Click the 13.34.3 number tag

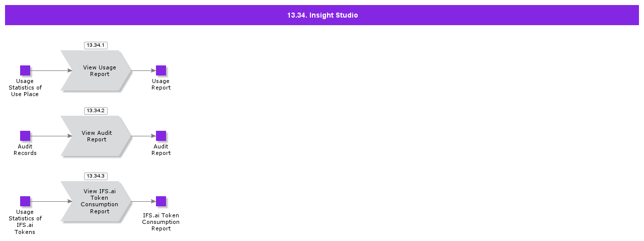click(96, 176)
